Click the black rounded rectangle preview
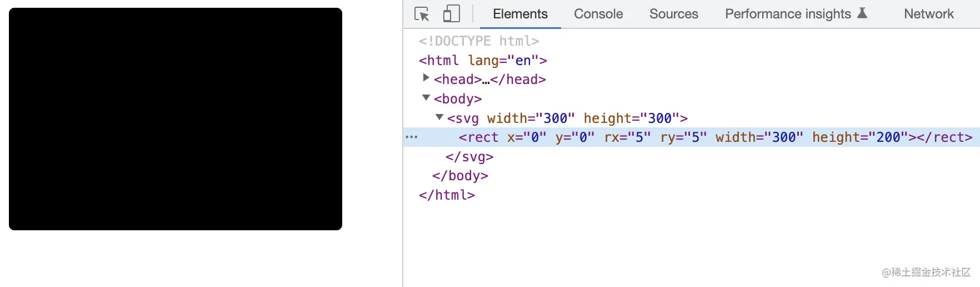Viewport: 980px width, 287px height. 176,119
